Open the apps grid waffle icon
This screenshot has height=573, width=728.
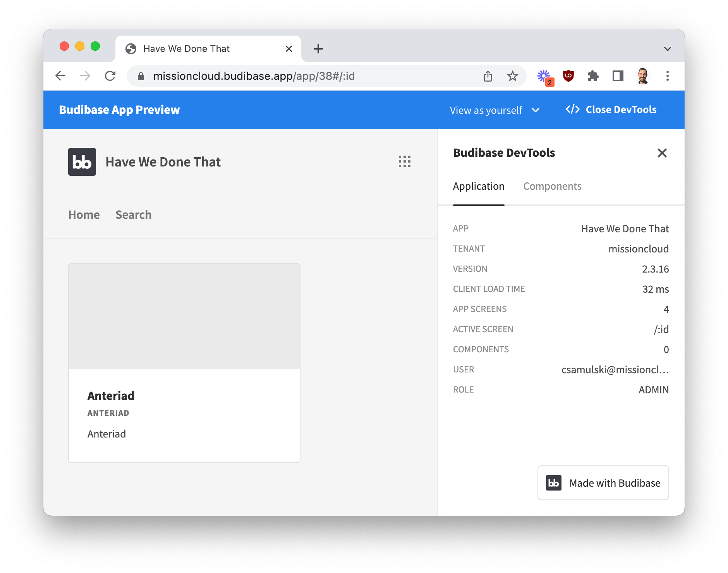(x=404, y=162)
